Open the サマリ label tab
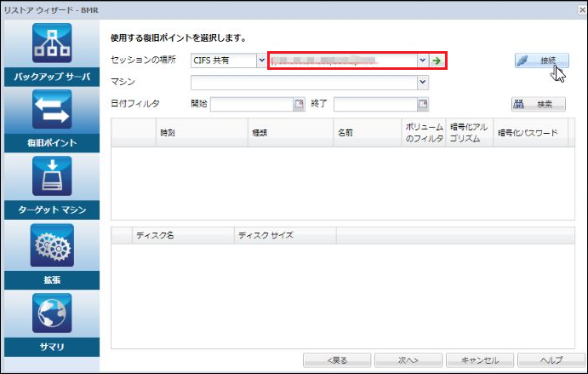 (x=52, y=347)
